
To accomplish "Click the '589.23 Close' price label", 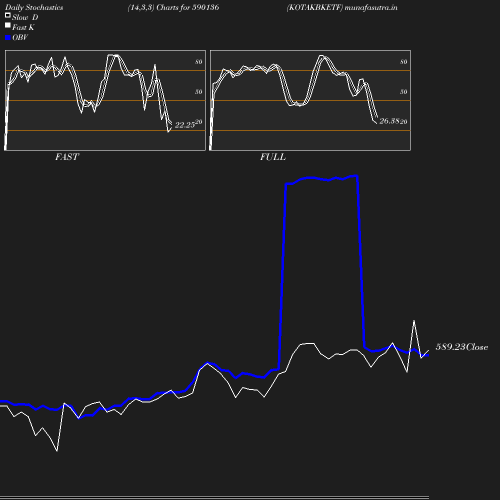I will coord(462,347).
